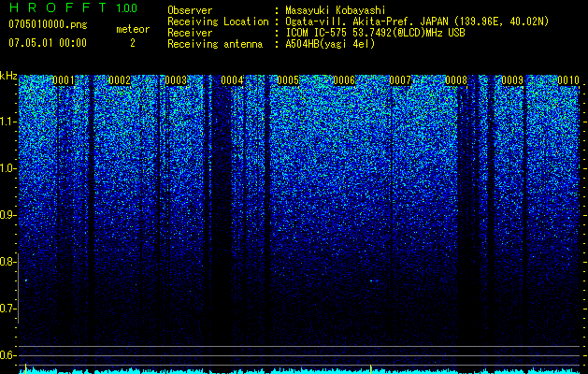The image size is (588, 374).
Task: Click time marker 0006
Action: coord(344,80)
